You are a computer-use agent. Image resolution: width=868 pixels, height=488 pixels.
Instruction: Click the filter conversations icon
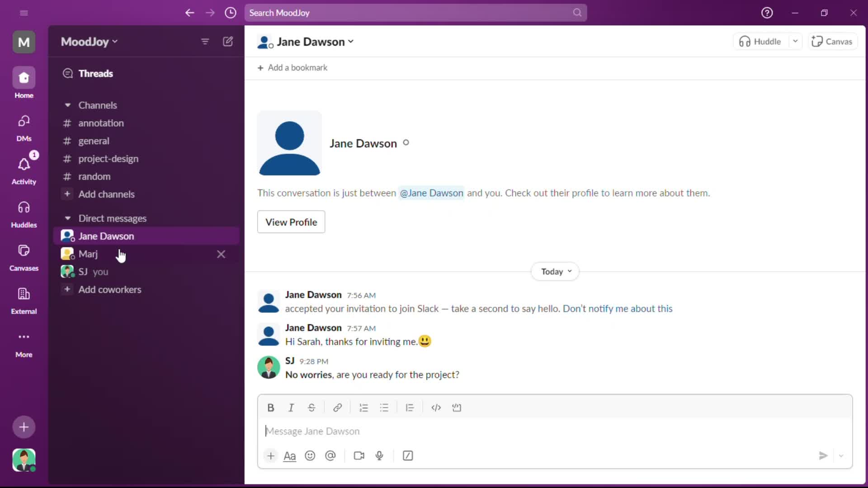coord(205,42)
